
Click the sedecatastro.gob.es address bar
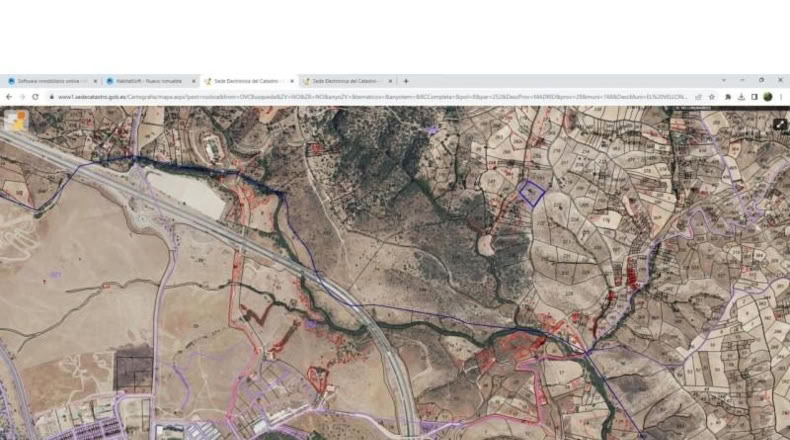(372, 97)
